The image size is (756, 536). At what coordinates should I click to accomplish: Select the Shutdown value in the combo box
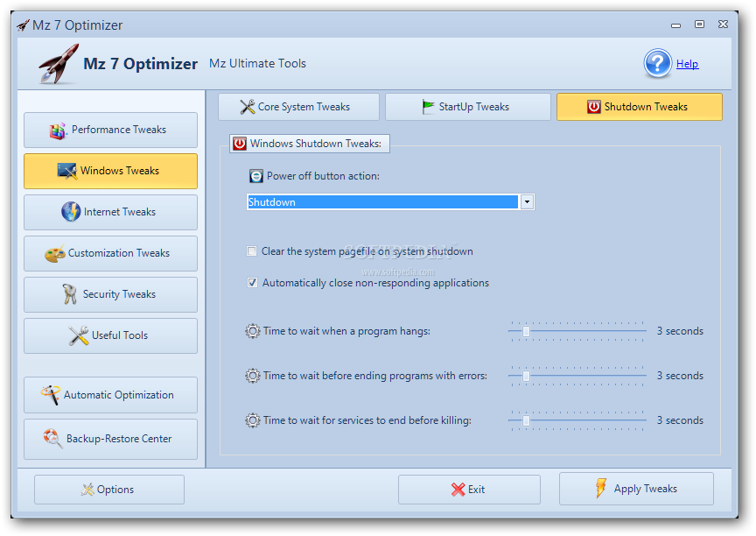(383, 201)
